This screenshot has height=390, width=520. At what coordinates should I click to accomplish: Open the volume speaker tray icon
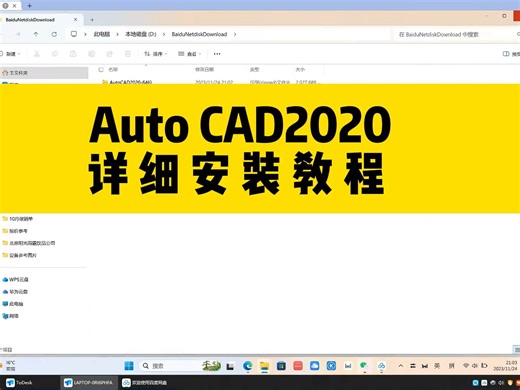(x=475, y=366)
